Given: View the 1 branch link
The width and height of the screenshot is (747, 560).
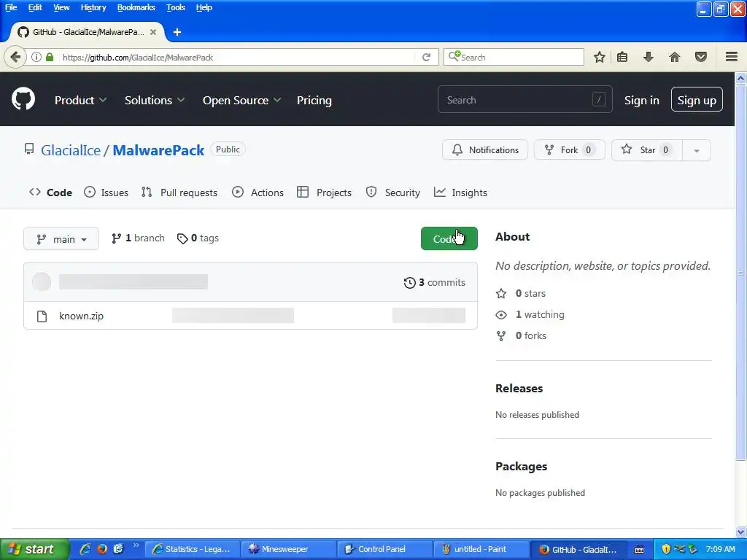Looking at the screenshot, I should point(138,238).
